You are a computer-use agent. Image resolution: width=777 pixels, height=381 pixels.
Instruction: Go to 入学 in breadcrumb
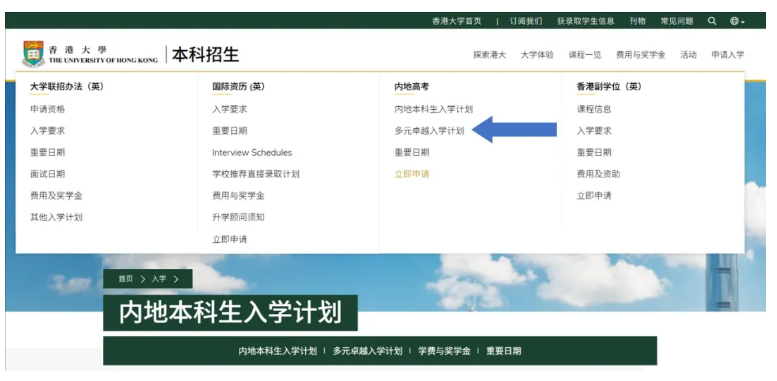pyautogui.click(x=159, y=279)
